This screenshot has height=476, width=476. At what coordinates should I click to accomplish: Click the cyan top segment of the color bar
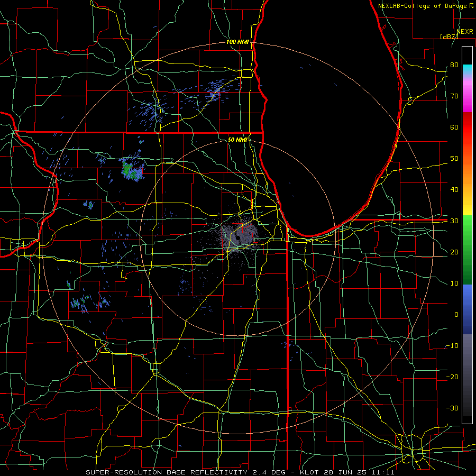pos(467,70)
